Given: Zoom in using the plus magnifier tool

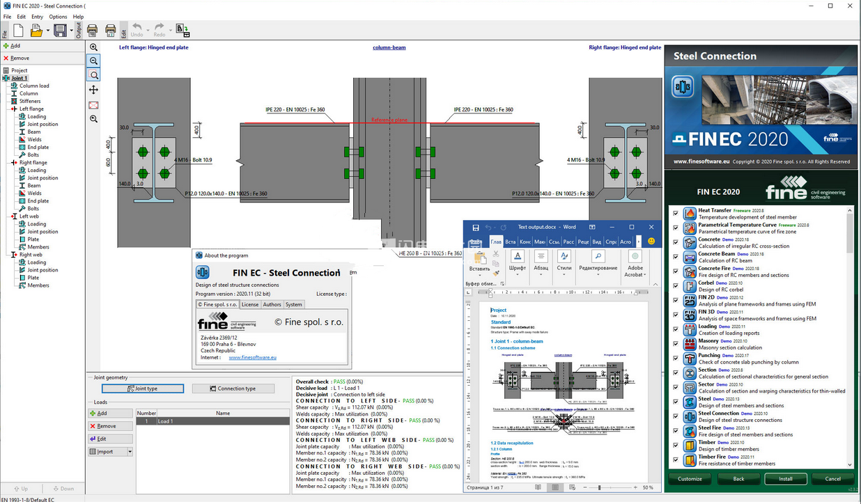Looking at the screenshot, I should click(93, 47).
